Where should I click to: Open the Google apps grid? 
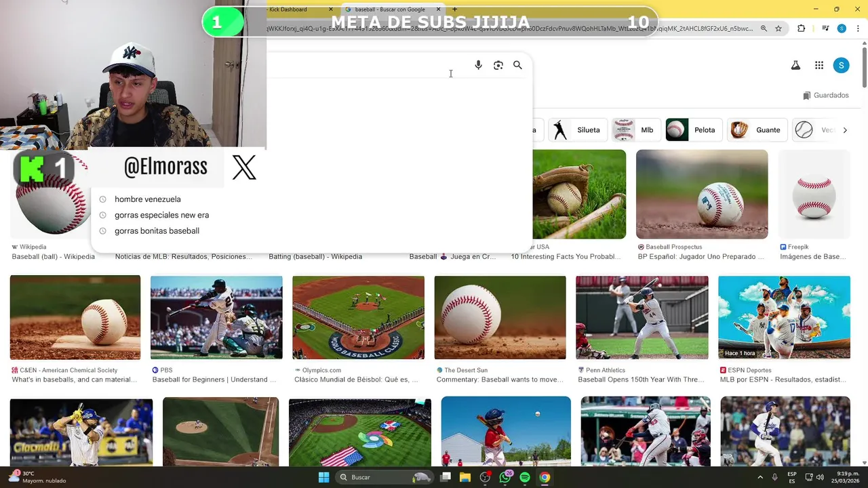coord(819,65)
